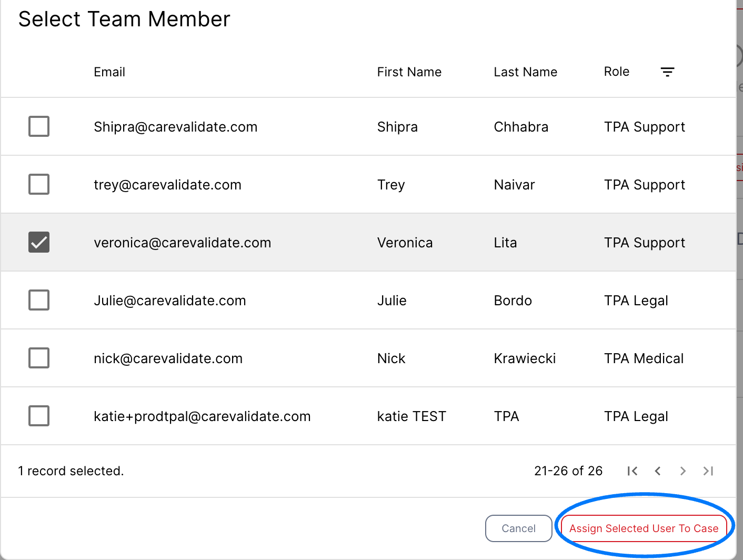Click the Role column header

[x=617, y=72]
